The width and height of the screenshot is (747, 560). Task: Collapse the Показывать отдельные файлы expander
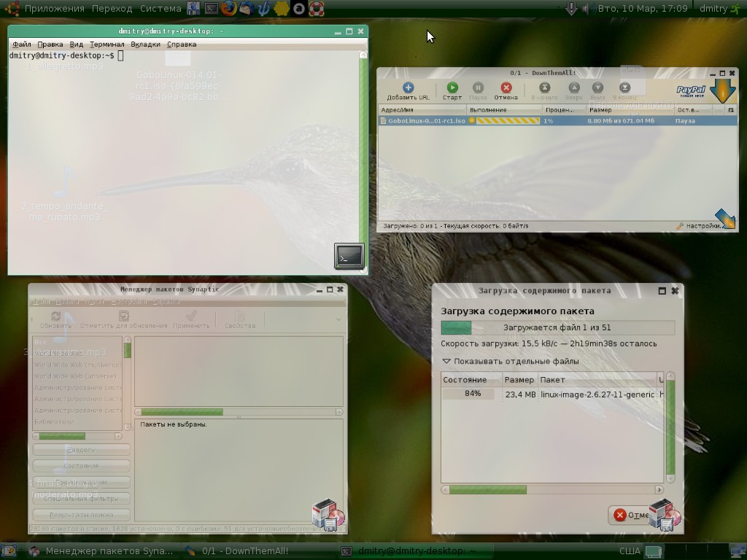446,361
